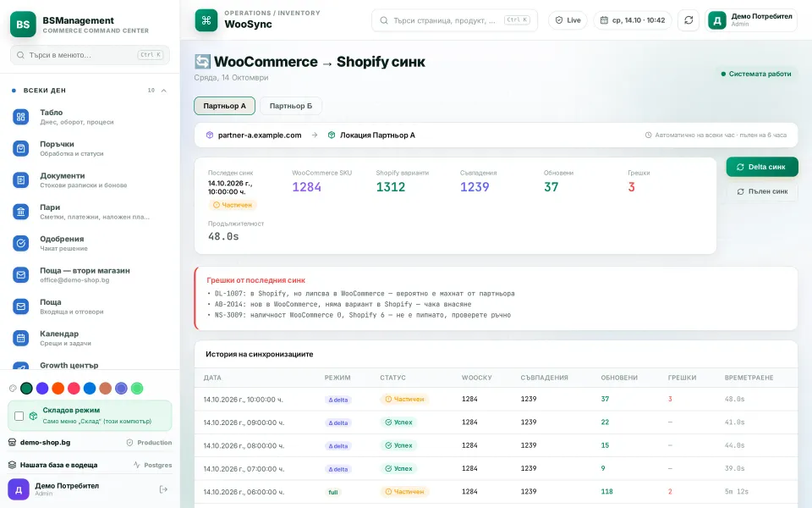Click the 5m 12s duration cell
Screen dimensions: 812x508
point(737,491)
